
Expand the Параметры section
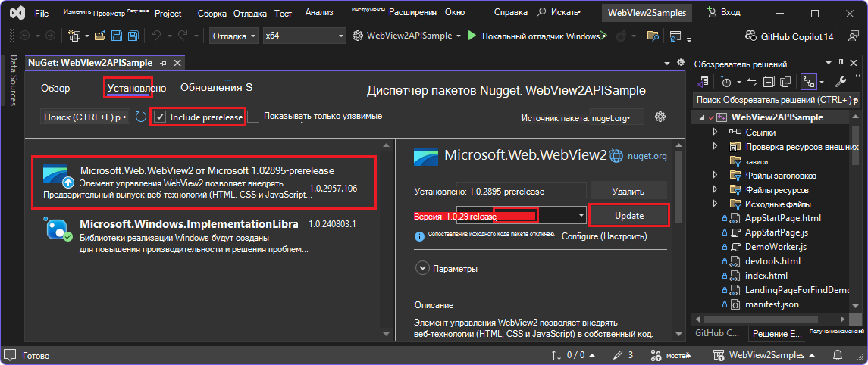pos(423,269)
